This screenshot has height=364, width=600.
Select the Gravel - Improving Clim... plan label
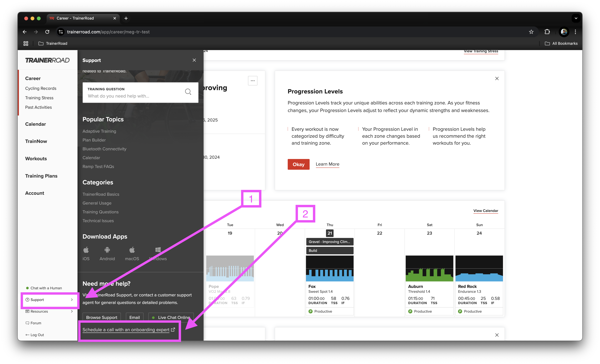[329, 242]
